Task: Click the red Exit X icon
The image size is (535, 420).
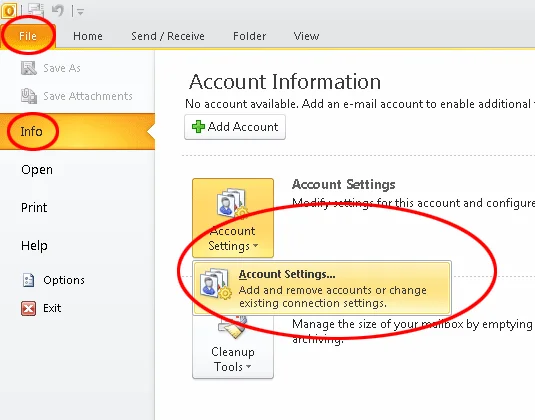Action: tap(28, 308)
